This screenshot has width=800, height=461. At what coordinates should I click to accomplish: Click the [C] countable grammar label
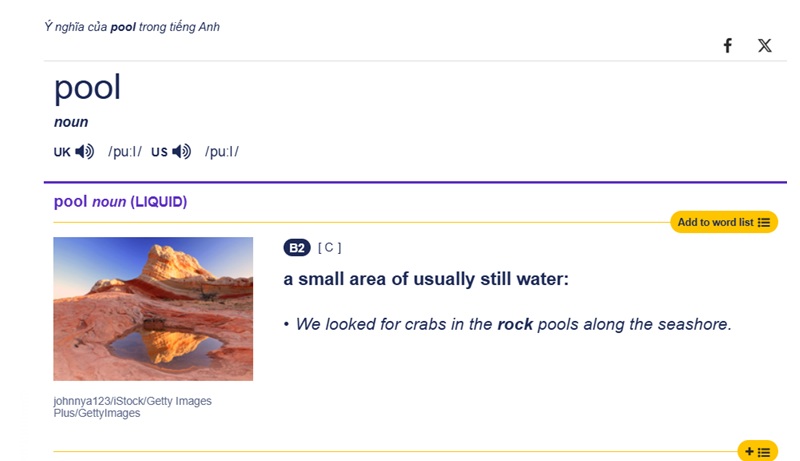click(x=330, y=247)
